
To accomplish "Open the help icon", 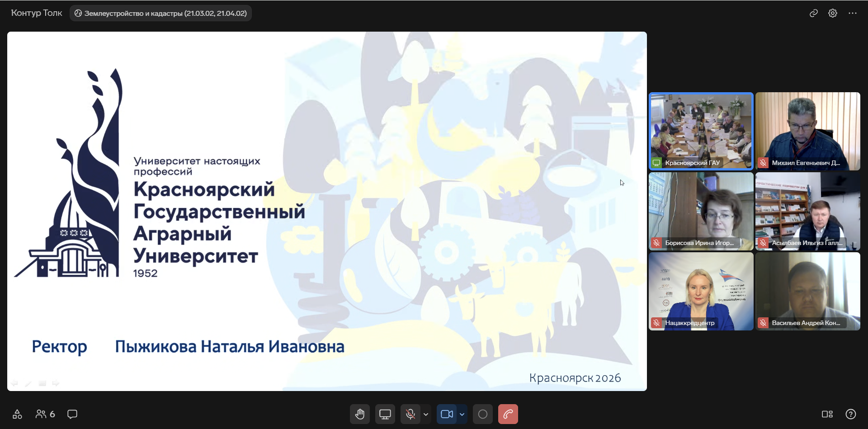I will [851, 414].
